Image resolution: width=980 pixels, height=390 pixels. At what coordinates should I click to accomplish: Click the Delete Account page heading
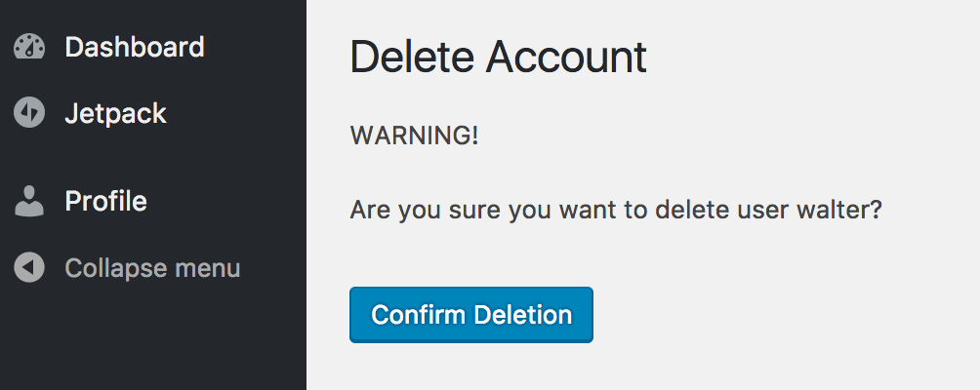pos(498,57)
